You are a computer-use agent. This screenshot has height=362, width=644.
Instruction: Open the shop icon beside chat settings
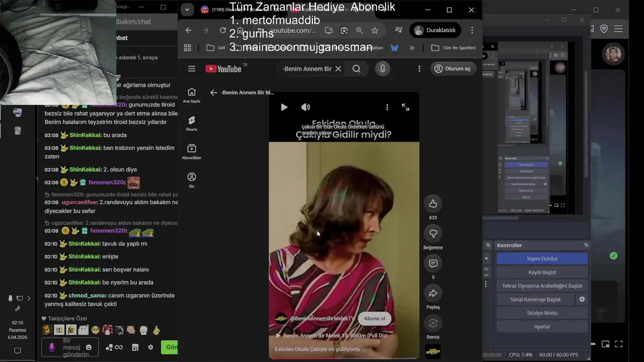[135, 347]
